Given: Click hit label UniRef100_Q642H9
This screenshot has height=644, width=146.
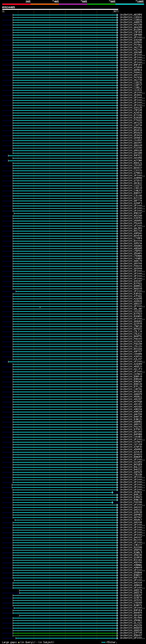Looking at the screenshot, I should 131,27.
